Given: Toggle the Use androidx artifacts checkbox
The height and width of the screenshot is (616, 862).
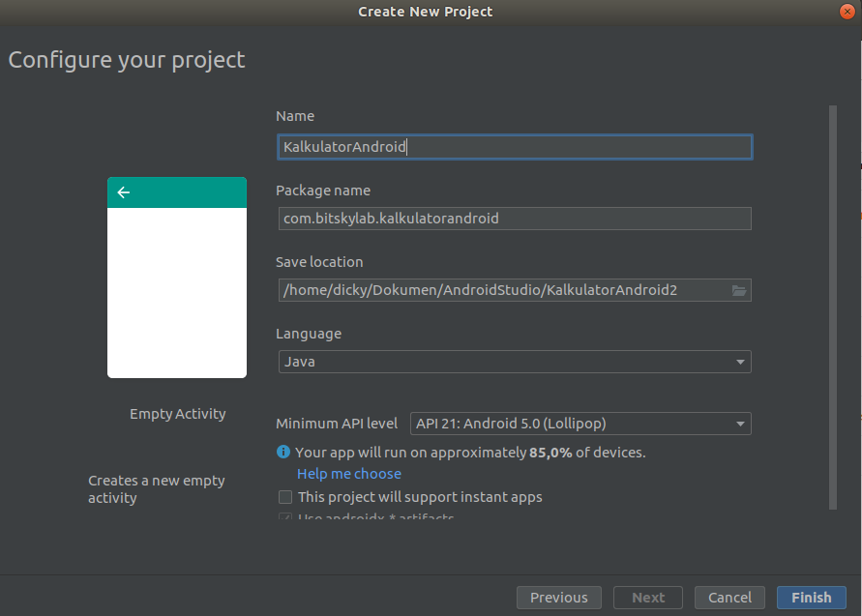Looking at the screenshot, I should click(285, 518).
